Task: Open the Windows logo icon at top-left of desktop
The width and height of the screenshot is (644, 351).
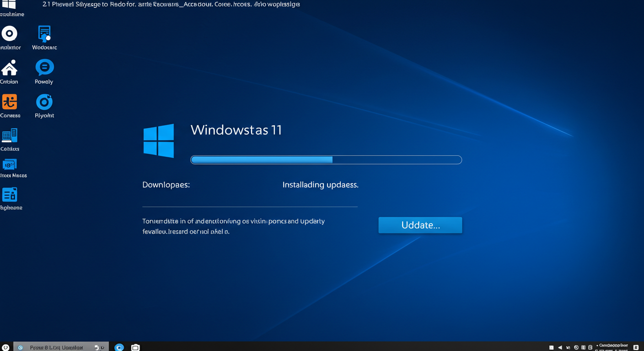Action: tap(8, 4)
